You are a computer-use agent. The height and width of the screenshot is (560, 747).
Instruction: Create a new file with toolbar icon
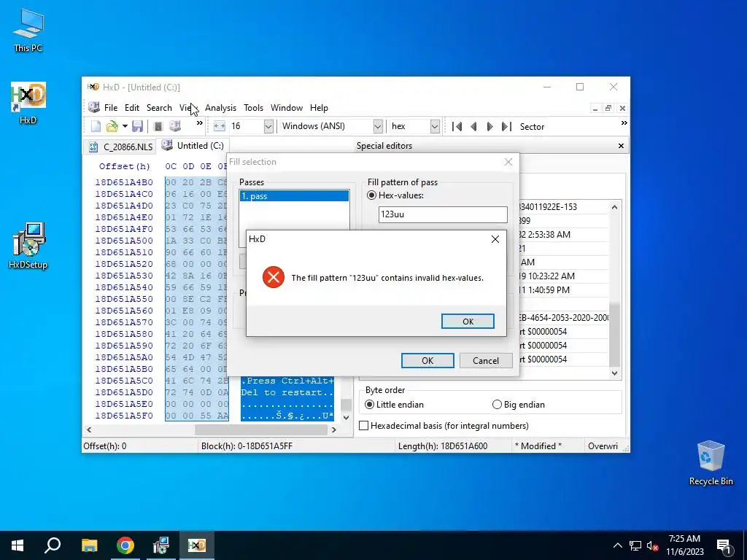point(96,126)
